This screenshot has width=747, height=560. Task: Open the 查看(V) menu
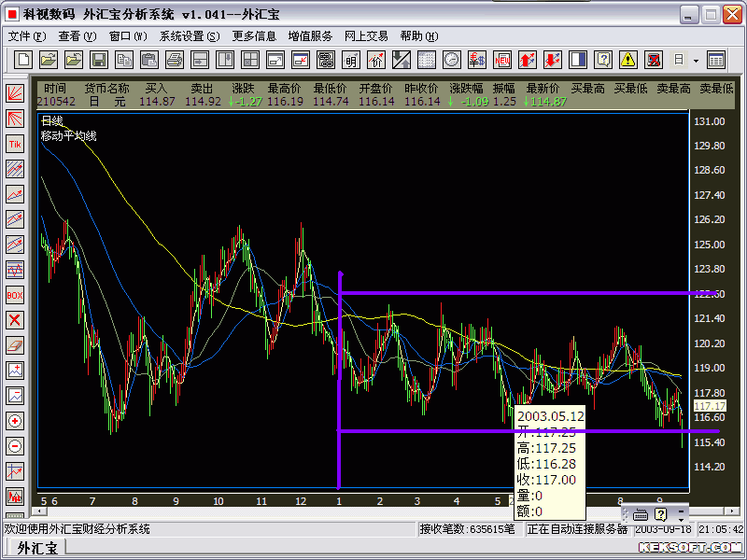(78, 36)
